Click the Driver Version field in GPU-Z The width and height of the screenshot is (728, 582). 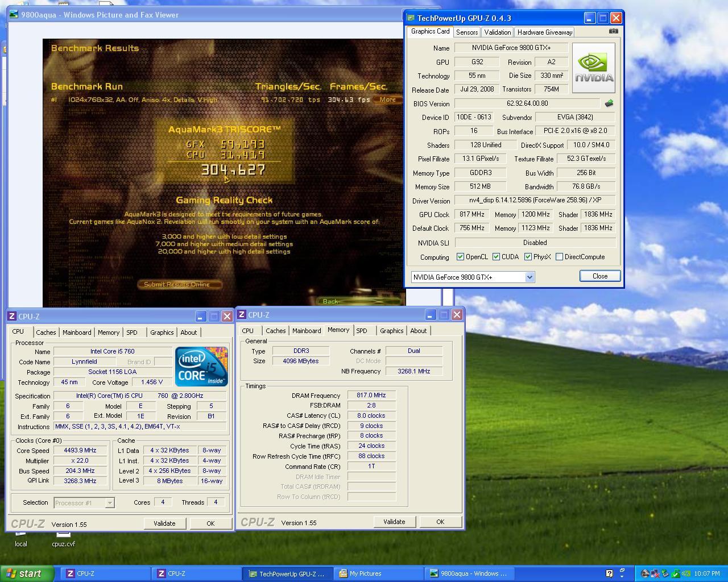[x=535, y=200]
